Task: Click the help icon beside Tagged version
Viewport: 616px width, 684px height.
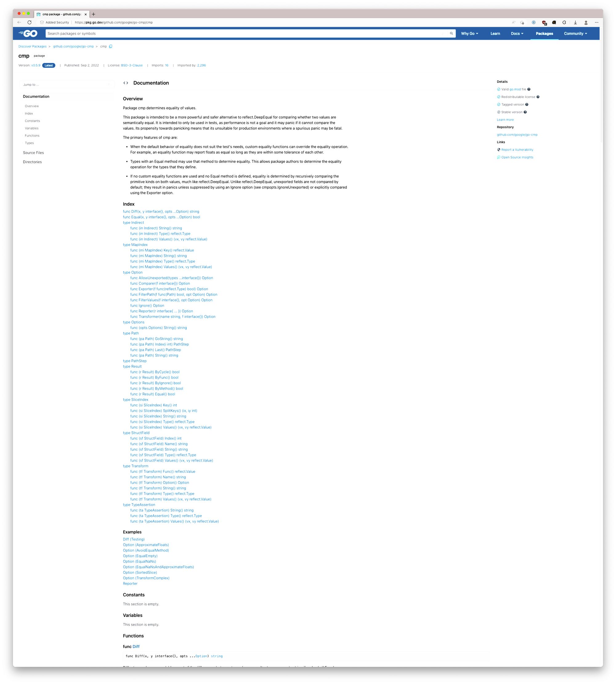Action: coord(527,105)
